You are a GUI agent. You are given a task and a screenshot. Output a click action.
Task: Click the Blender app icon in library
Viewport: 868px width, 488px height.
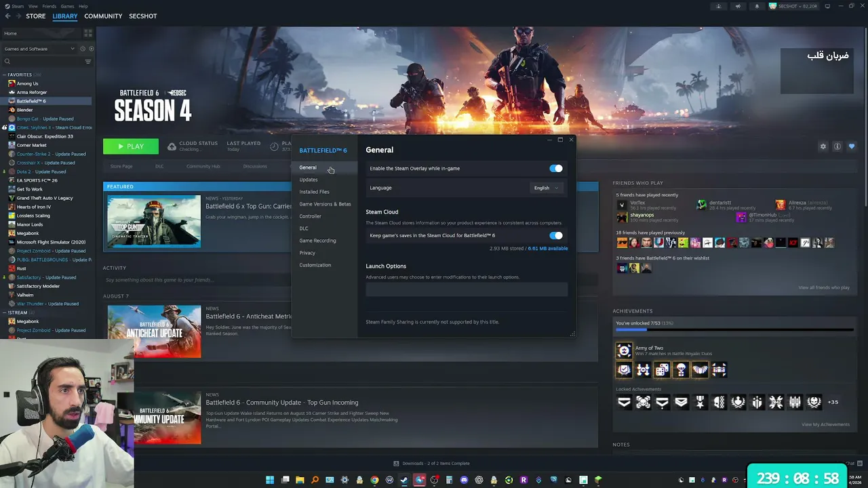(x=12, y=110)
